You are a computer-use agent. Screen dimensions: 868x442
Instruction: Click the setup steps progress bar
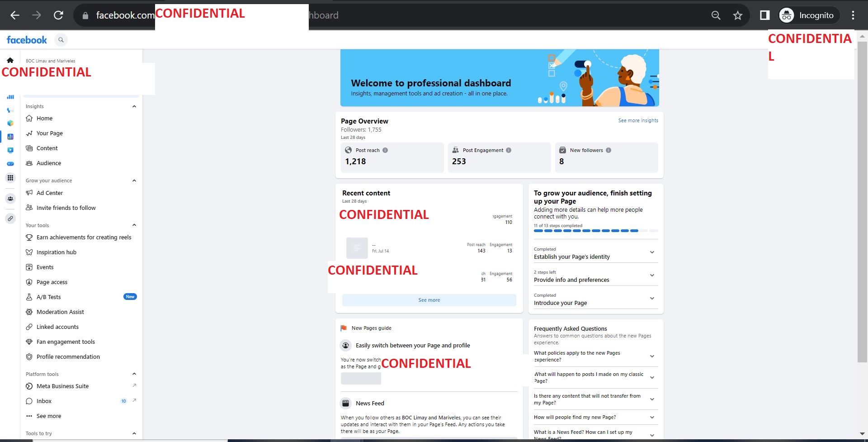pyautogui.click(x=596, y=231)
